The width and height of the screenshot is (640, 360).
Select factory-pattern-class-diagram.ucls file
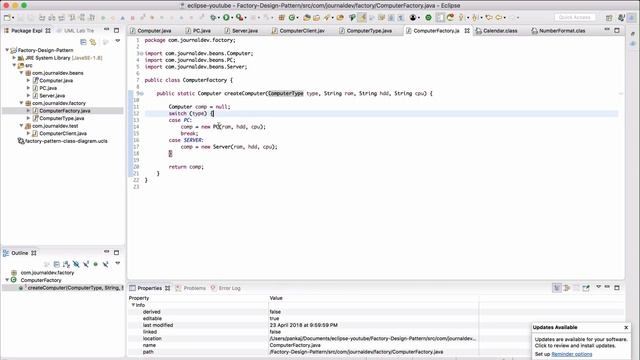[x=66, y=141]
